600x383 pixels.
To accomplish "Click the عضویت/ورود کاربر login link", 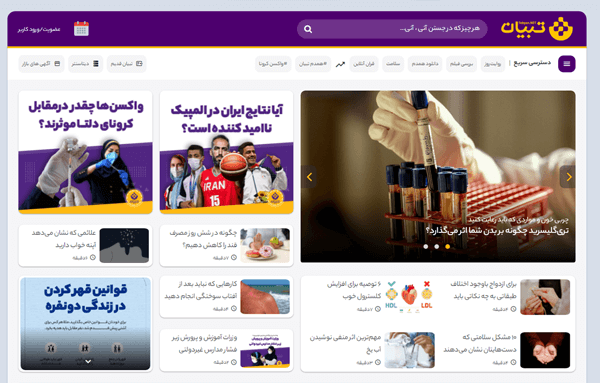I will (39, 29).
